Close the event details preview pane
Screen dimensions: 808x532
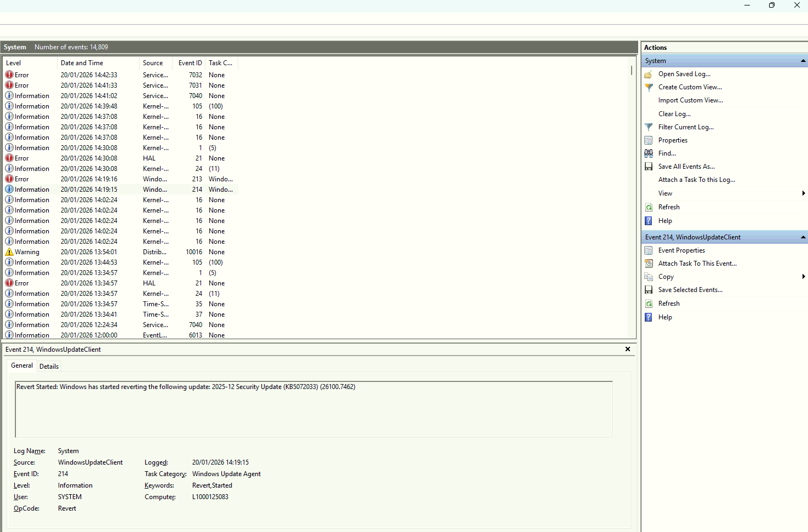[x=628, y=349]
